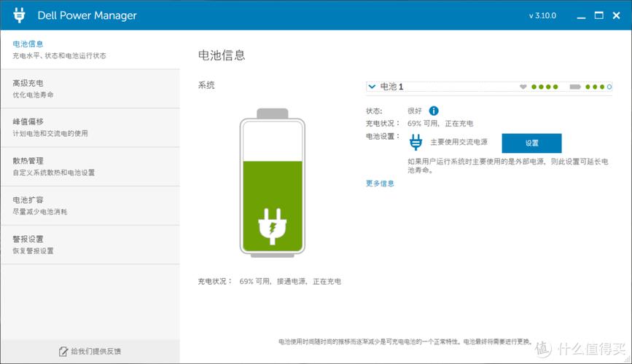Screen dimensions: 632x364
Task: Click the version v 3.10.0 text
Action: 542,16
